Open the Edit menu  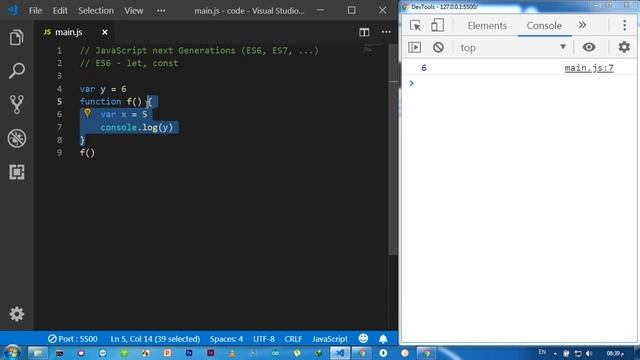(60, 10)
